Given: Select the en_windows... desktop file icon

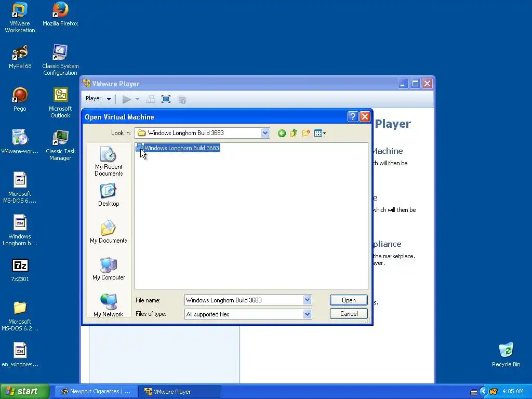Looking at the screenshot, I should click(x=20, y=355).
